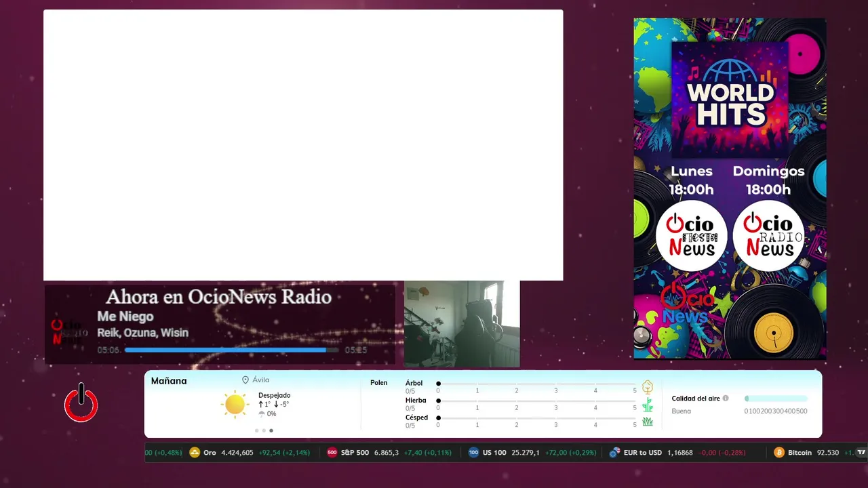Click the S&P 500 value 6.865,3
The height and width of the screenshot is (488, 868).
point(387,453)
